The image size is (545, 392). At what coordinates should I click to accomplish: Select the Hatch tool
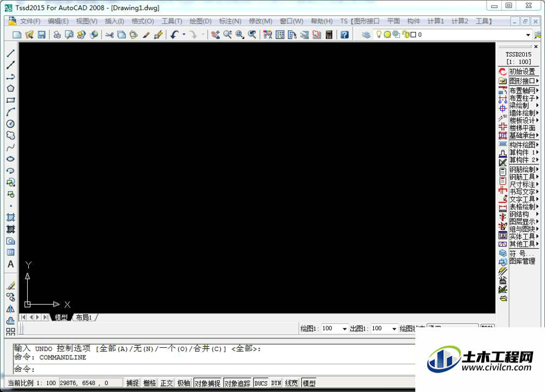point(11,217)
